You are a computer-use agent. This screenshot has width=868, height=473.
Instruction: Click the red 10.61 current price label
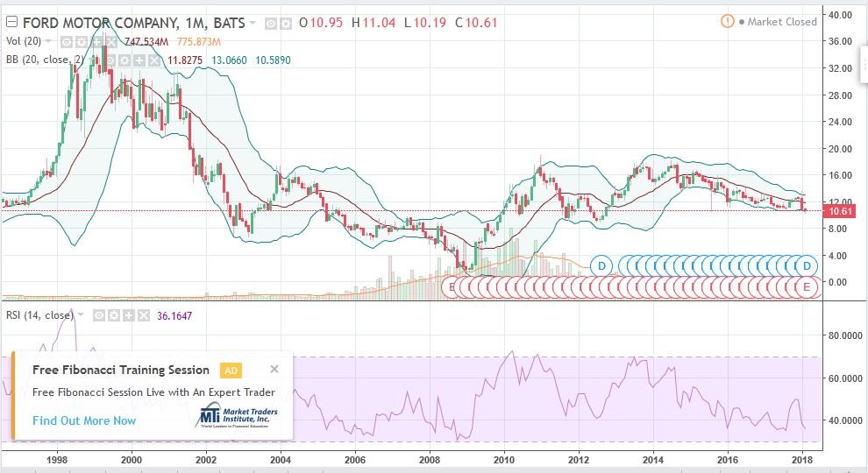pos(840,211)
